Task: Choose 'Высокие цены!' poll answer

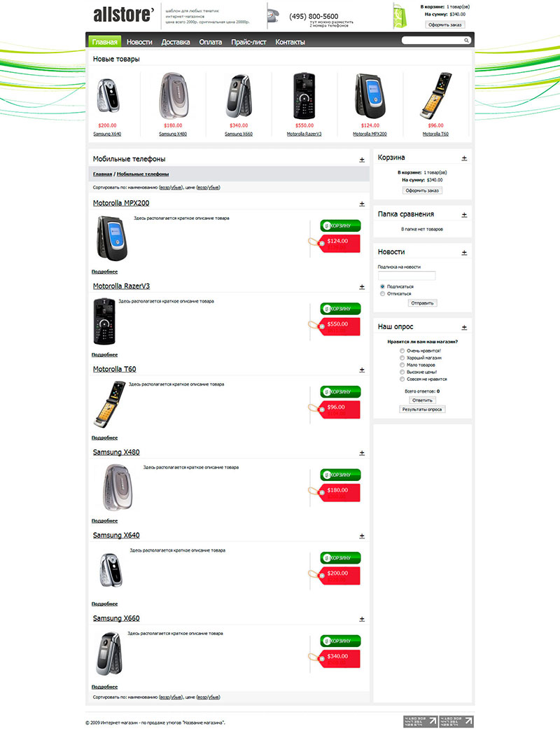Action: pyautogui.click(x=402, y=372)
